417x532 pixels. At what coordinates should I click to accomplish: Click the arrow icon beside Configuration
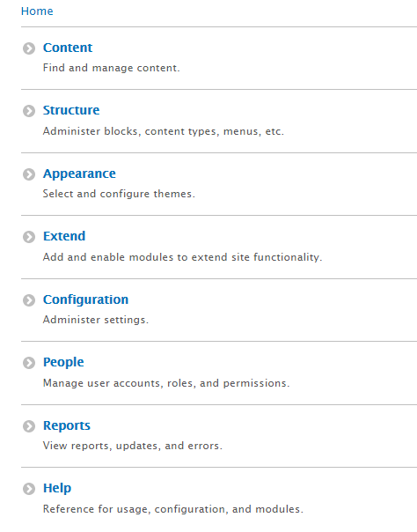pyautogui.click(x=29, y=300)
